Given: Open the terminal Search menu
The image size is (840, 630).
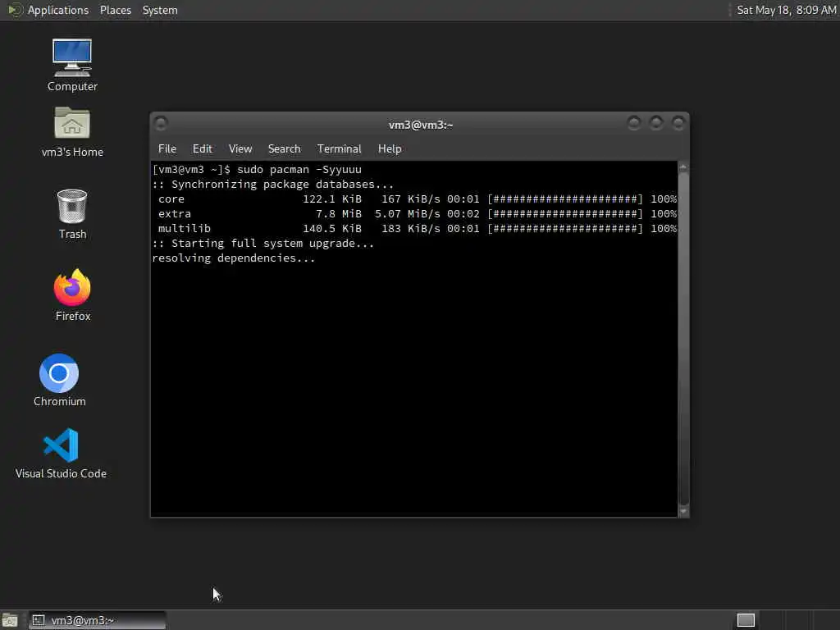Looking at the screenshot, I should tap(284, 149).
